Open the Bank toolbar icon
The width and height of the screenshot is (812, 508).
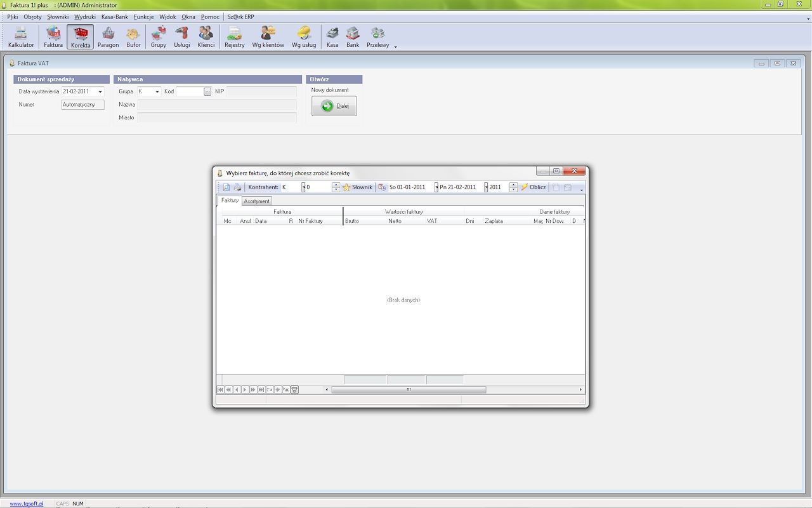[353, 37]
